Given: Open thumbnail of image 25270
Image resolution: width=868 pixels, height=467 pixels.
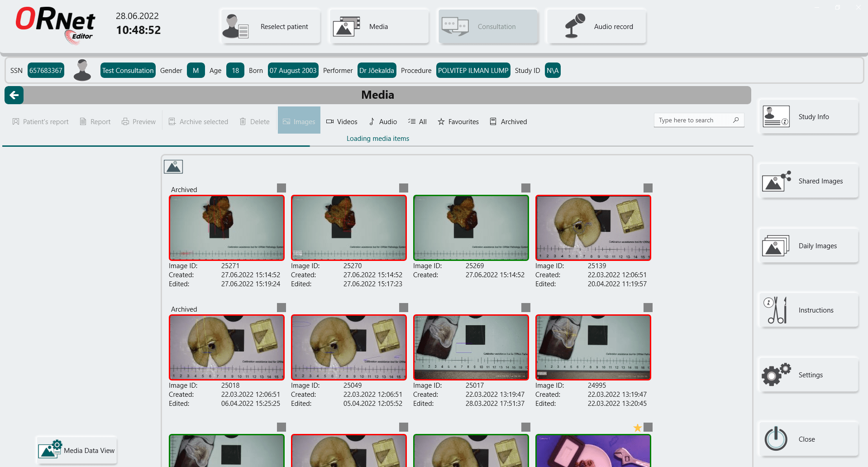Looking at the screenshot, I should 349,228.
